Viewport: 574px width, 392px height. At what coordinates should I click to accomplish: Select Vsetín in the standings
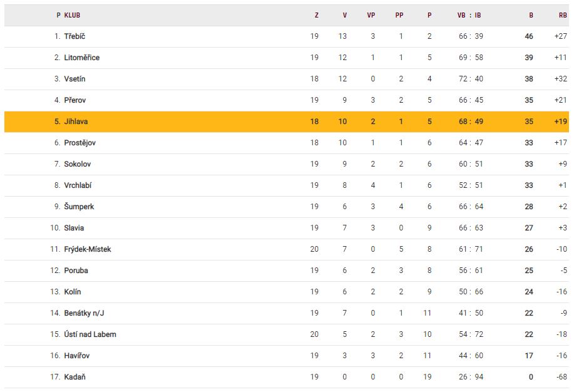coord(74,79)
